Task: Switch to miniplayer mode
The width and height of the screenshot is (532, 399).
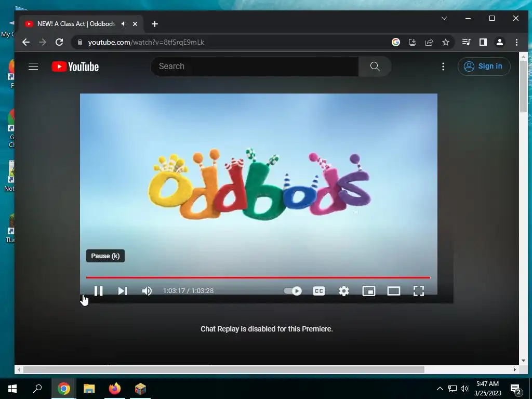Action: click(369, 291)
